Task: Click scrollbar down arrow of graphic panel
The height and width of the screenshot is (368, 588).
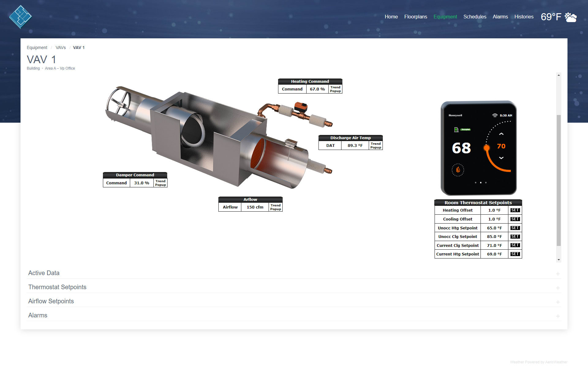Action: click(x=559, y=260)
